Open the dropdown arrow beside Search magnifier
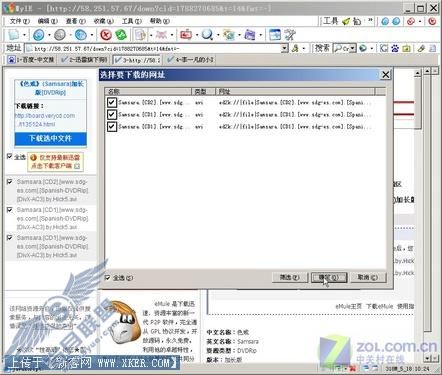The height and width of the screenshot is (375, 442). pos(218,35)
